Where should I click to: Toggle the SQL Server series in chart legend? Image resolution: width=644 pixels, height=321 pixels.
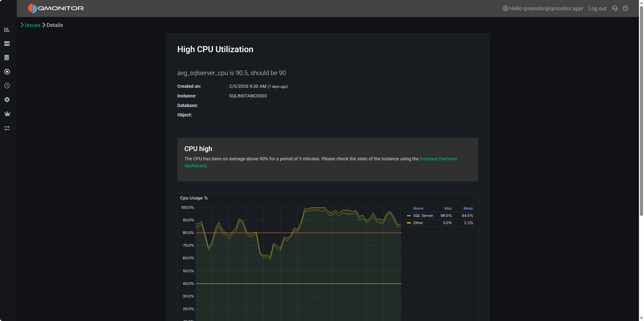pos(423,215)
